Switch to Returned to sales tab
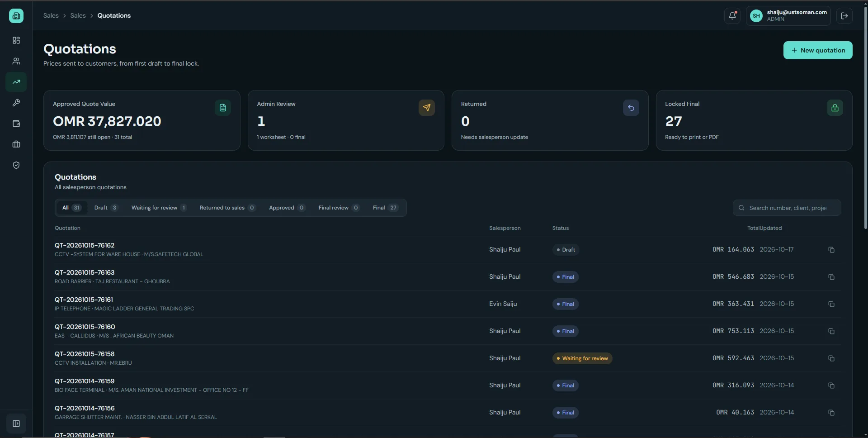868x438 pixels. coord(227,208)
